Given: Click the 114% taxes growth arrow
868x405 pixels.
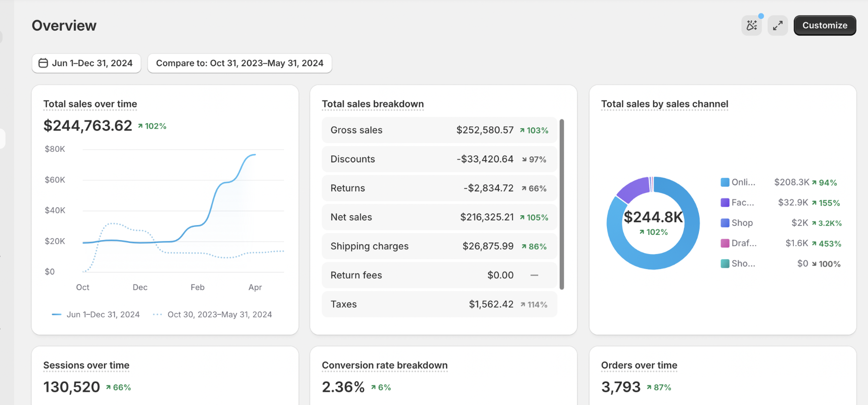Looking at the screenshot, I should (534, 305).
